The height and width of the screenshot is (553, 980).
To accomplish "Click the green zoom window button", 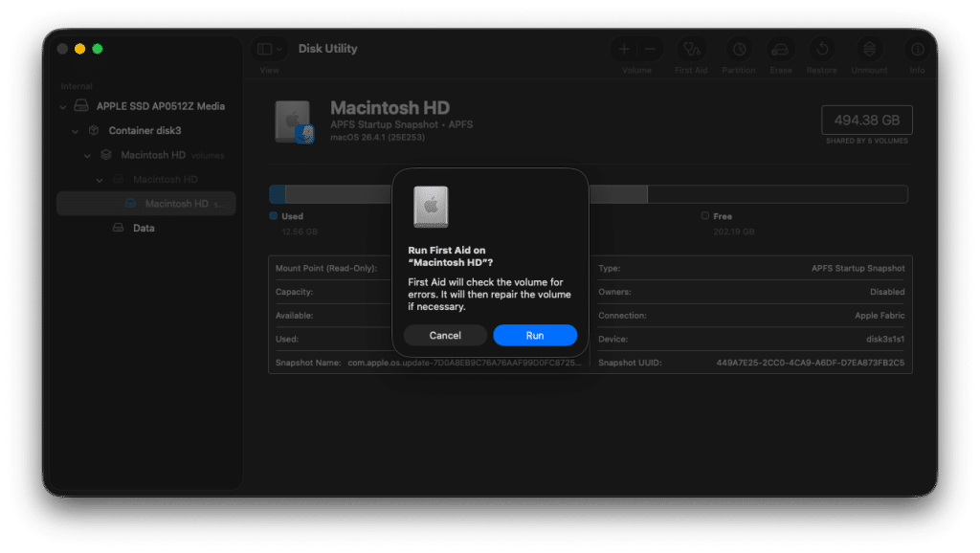I will [x=98, y=49].
